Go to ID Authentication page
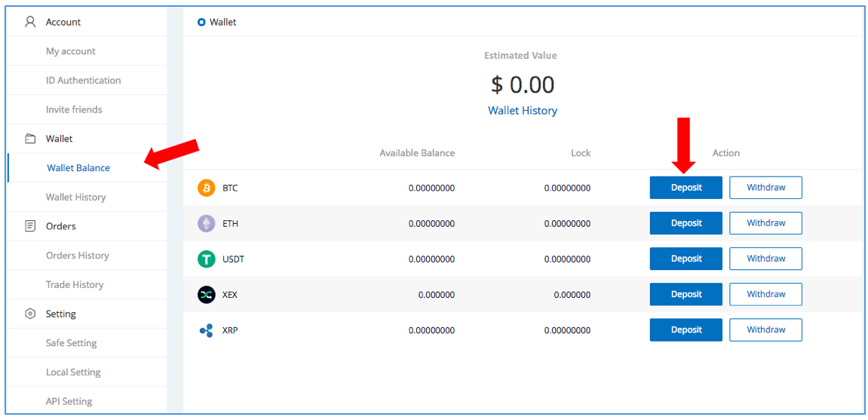 [x=83, y=80]
